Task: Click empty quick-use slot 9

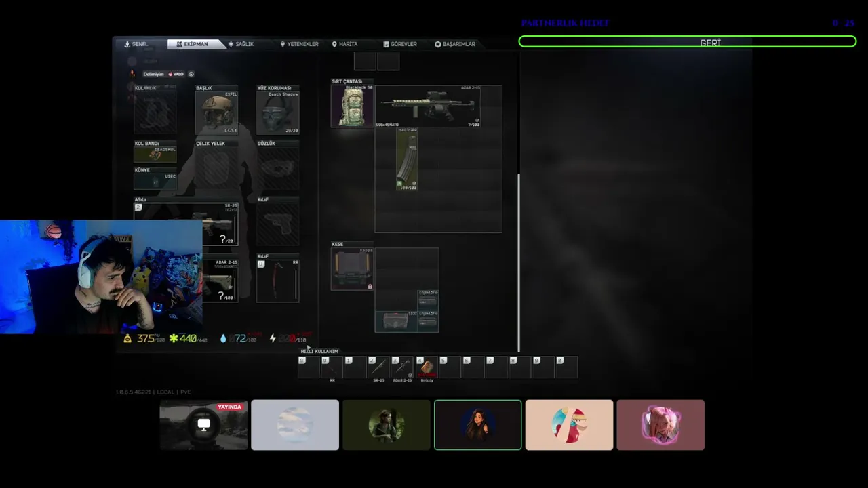Action: tap(543, 367)
